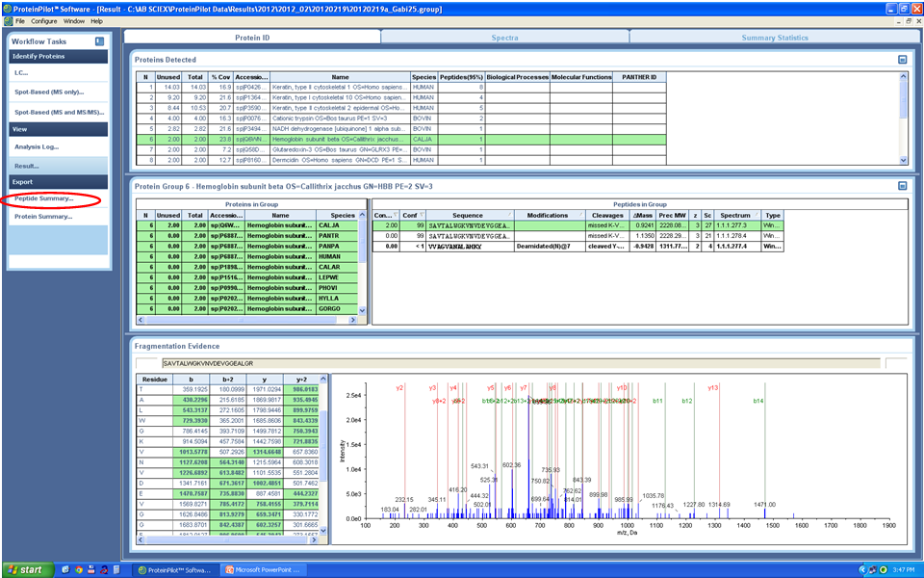Open Spot-Based (MS and MS/MS)... task

pyautogui.click(x=59, y=112)
